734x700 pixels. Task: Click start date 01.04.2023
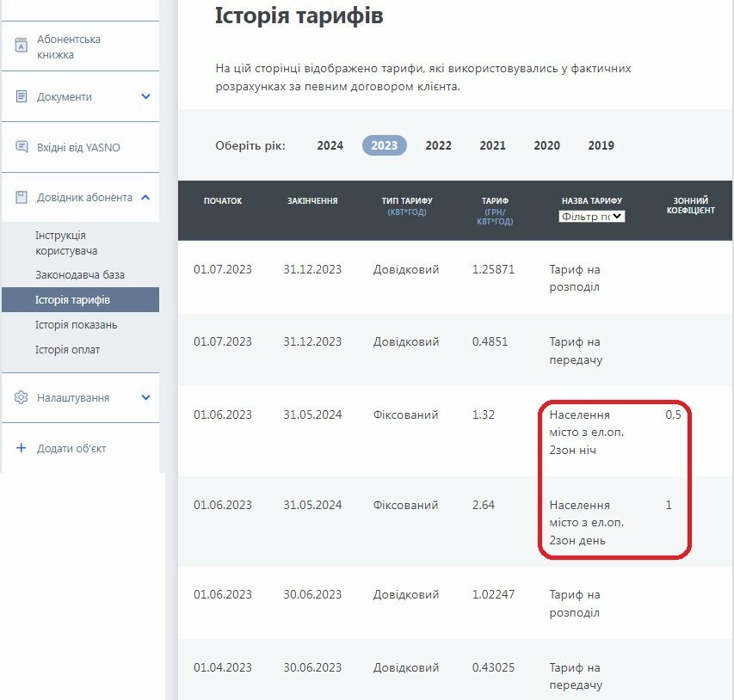[x=223, y=667]
